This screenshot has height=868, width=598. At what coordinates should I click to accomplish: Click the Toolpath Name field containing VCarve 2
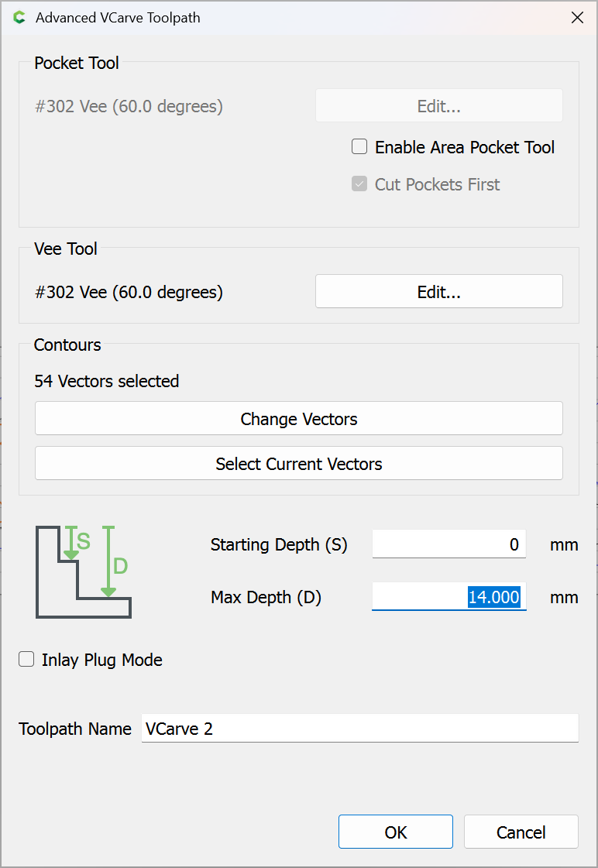tap(360, 729)
